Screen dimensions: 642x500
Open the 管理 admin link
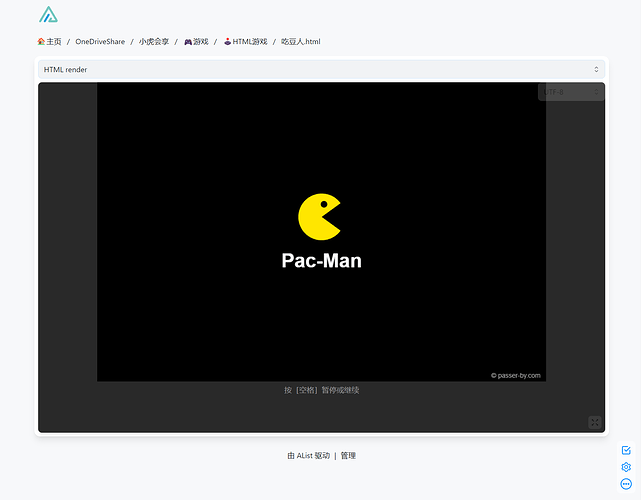348,455
